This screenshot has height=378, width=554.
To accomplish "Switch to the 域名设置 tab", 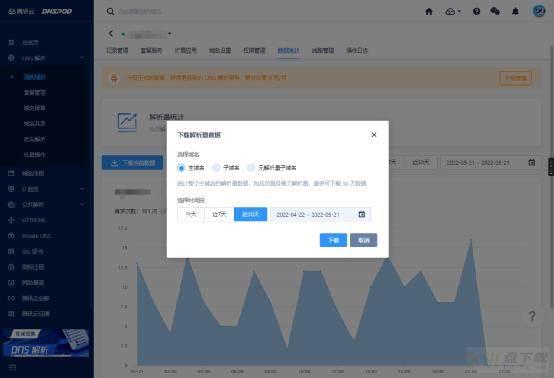I will tap(220, 51).
